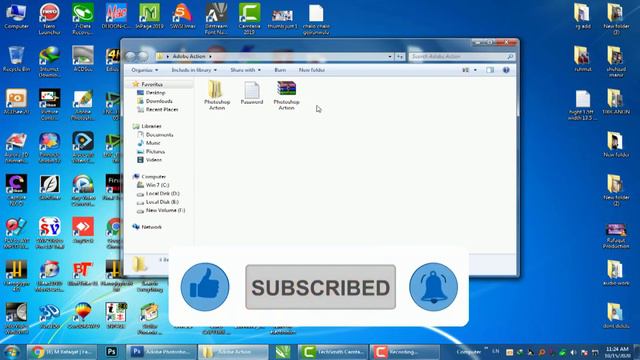
Task: Select Local Disk (E:) in the tree
Action: pos(162,202)
